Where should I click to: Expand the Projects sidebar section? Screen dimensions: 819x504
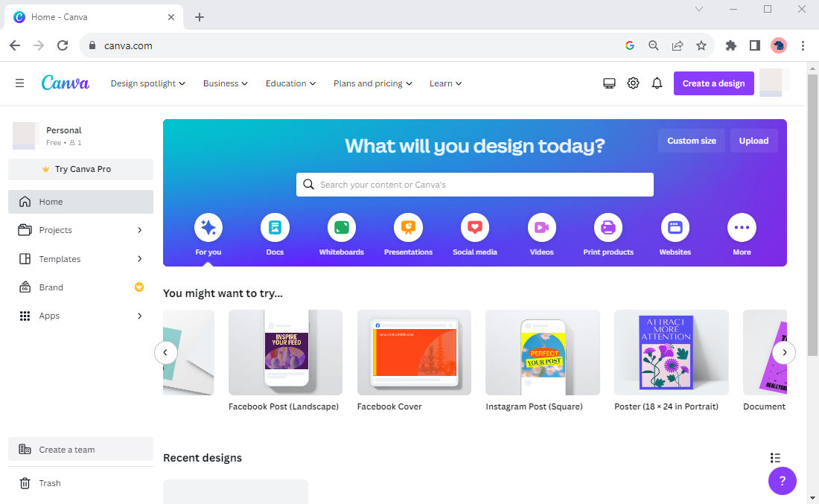click(80, 230)
